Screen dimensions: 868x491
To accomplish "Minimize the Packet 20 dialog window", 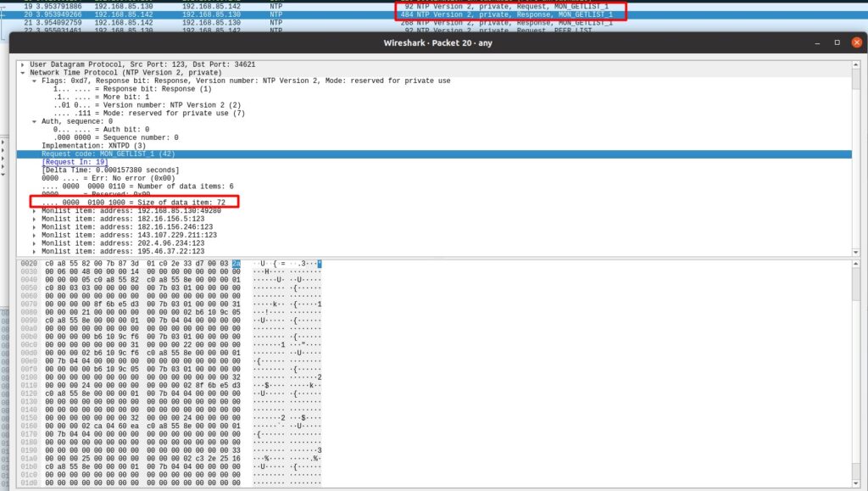I will pyautogui.click(x=817, y=42).
